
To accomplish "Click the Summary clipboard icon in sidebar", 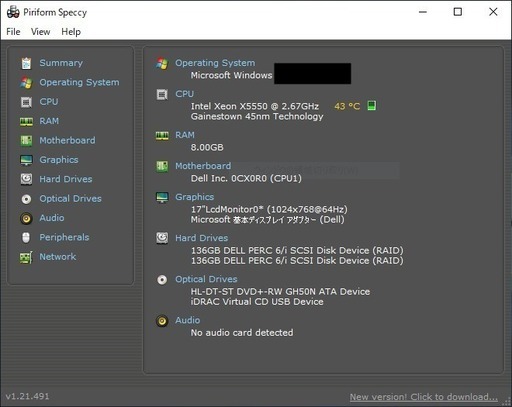I will (x=26, y=63).
